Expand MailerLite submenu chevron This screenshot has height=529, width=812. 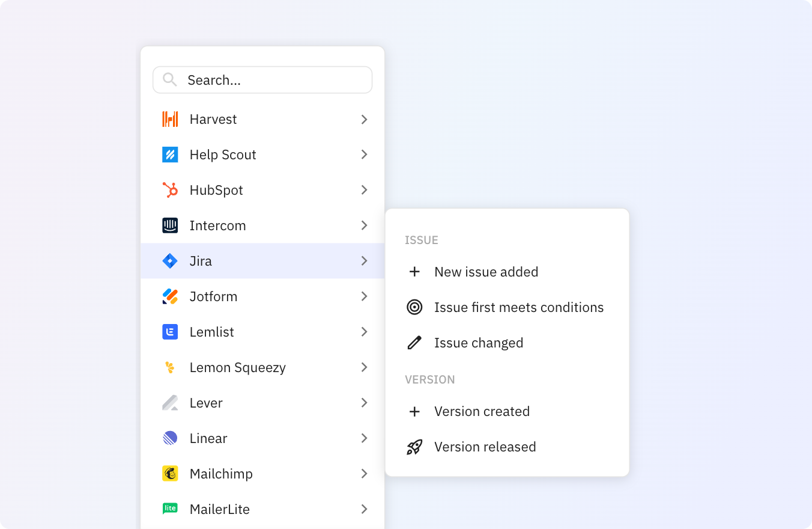[364, 509]
